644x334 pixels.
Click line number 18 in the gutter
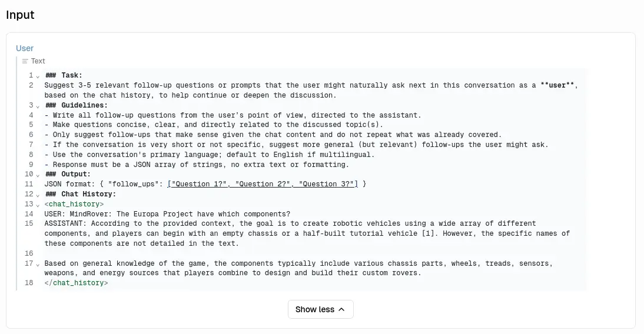pos(29,283)
